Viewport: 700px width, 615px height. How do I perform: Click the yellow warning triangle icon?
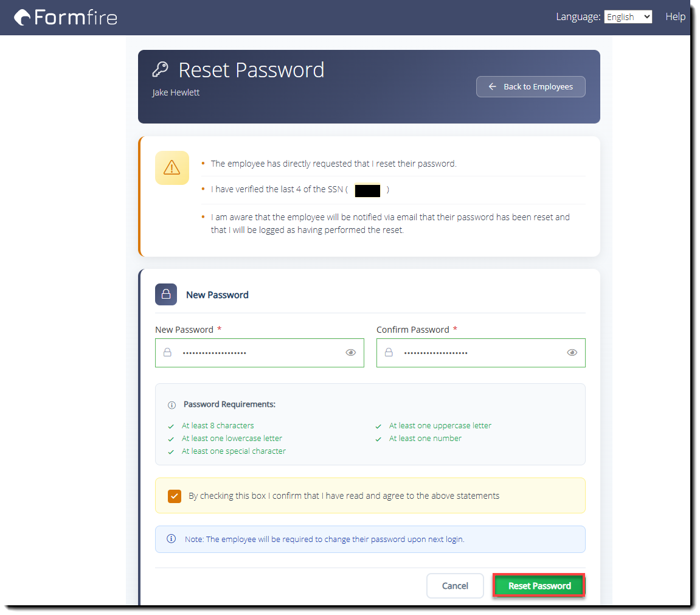tap(172, 168)
